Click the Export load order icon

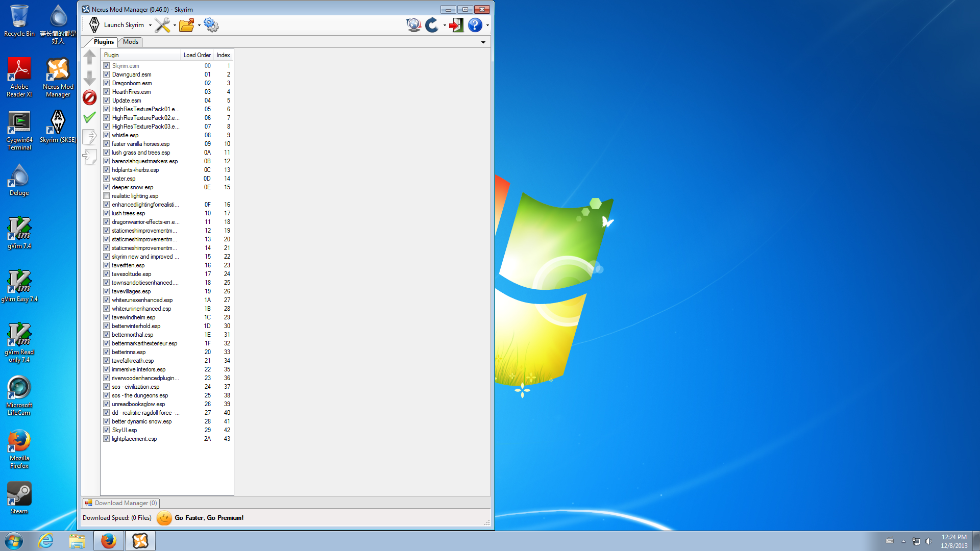tap(89, 137)
